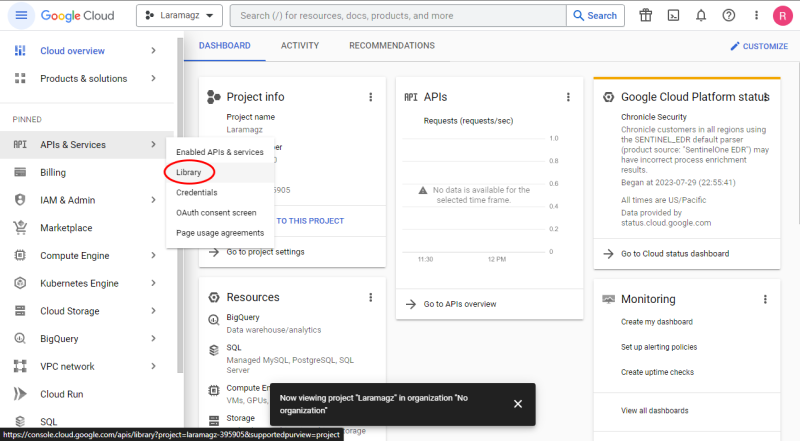Image resolution: width=800 pixels, height=441 pixels.
Task: Switch to the Activity tab
Action: click(x=300, y=45)
